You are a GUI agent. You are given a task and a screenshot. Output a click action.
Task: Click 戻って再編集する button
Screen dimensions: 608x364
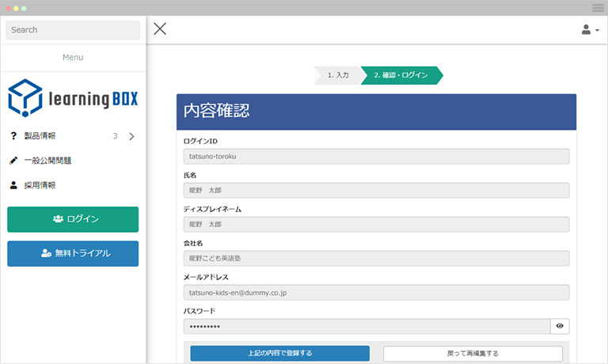tap(473, 353)
